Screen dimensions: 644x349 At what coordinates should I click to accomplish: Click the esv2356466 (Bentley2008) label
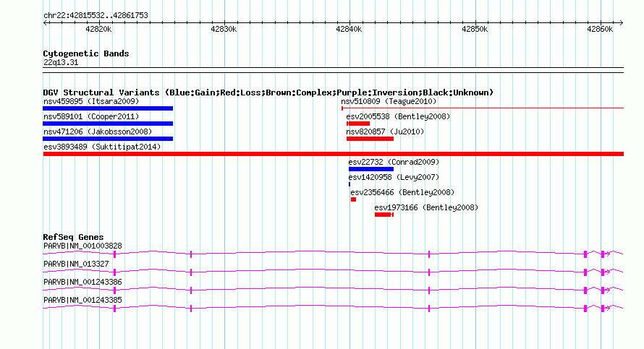pos(402,192)
